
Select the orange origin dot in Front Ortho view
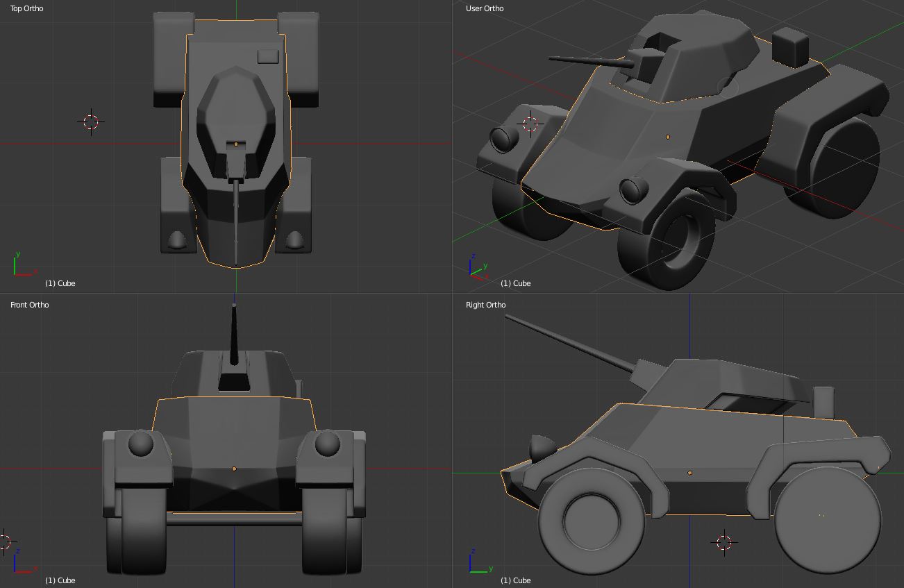(234, 469)
